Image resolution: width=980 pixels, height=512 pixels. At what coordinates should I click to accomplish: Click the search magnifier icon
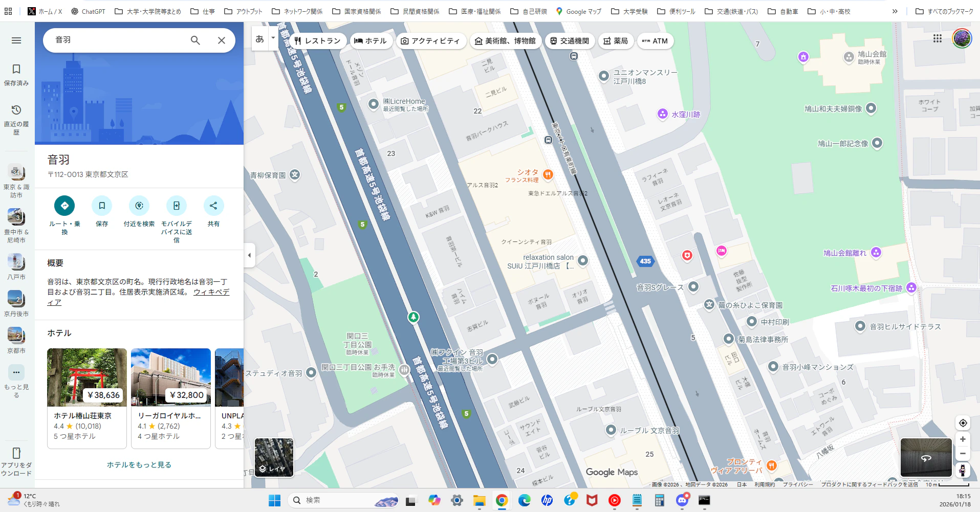tap(195, 40)
